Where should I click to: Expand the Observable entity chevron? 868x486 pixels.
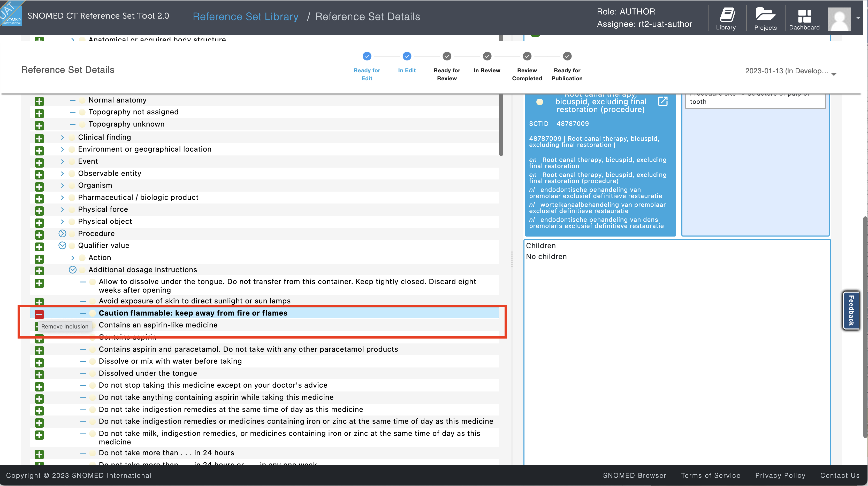[x=62, y=174]
